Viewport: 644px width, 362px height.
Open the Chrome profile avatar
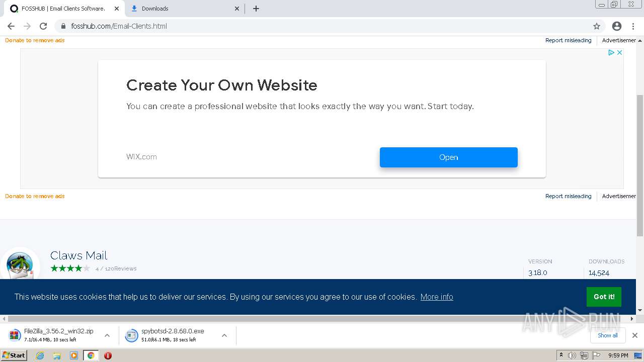[617, 26]
